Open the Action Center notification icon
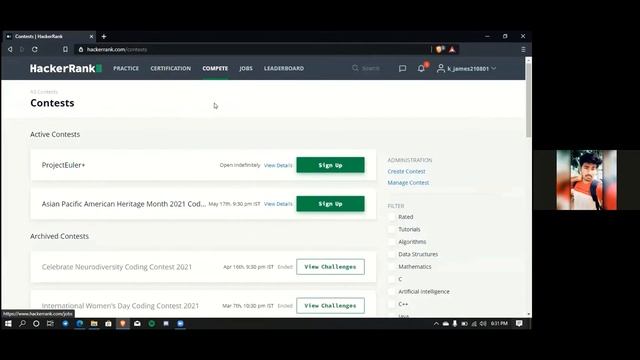This screenshot has width=640, height=360. (519, 324)
